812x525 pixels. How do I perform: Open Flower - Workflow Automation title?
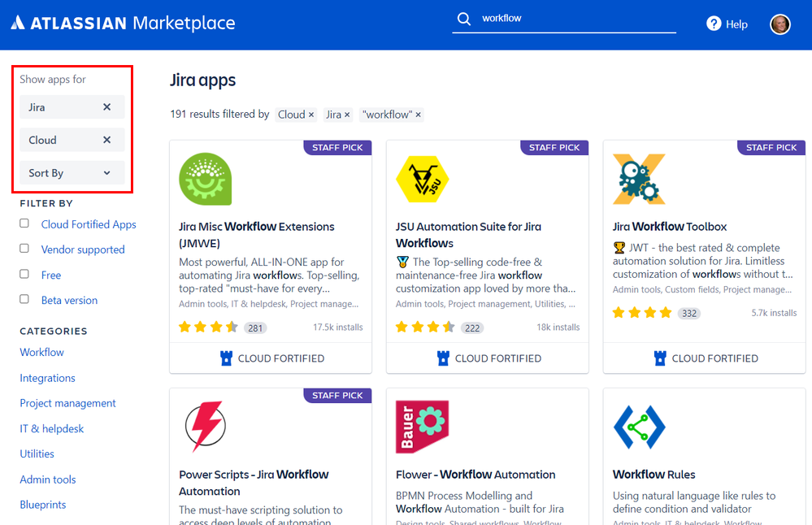475,475
